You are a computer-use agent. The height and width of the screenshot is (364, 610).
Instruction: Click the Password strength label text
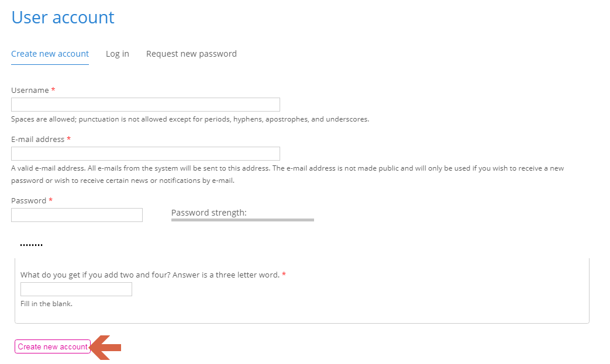click(209, 213)
